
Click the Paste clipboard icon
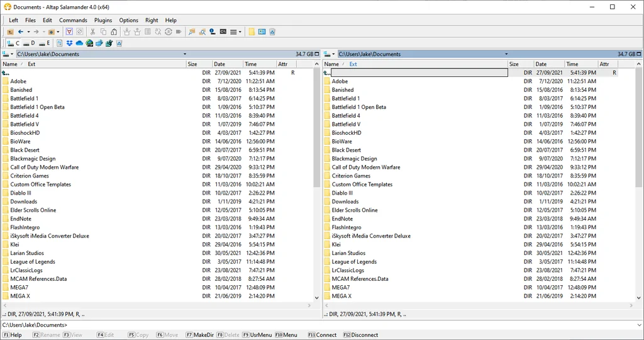tap(114, 31)
